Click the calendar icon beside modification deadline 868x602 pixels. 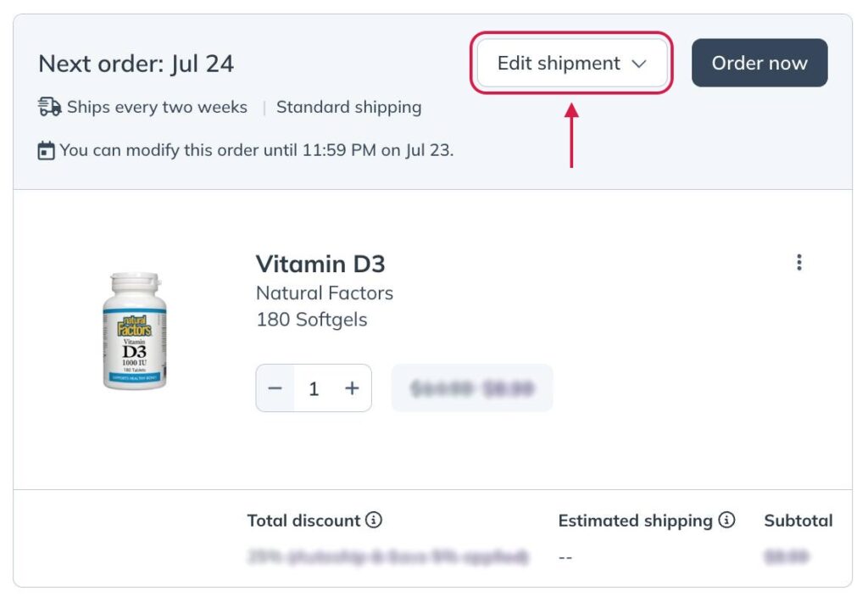click(x=47, y=150)
